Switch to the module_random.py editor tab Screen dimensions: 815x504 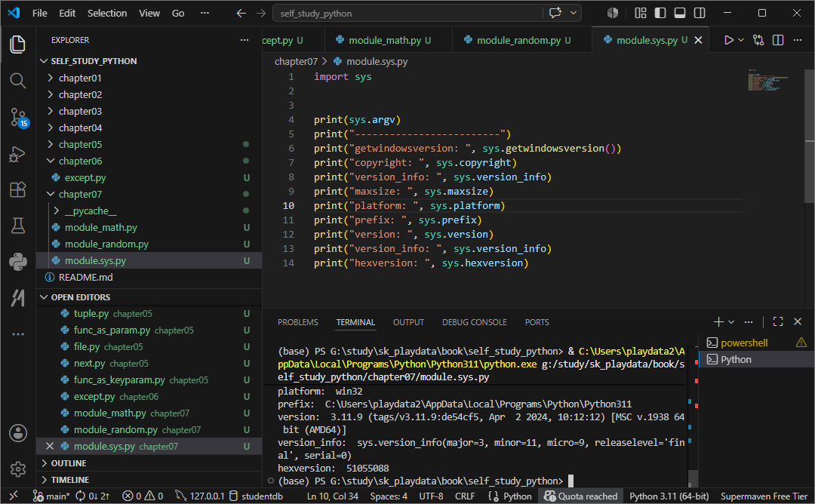522,40
